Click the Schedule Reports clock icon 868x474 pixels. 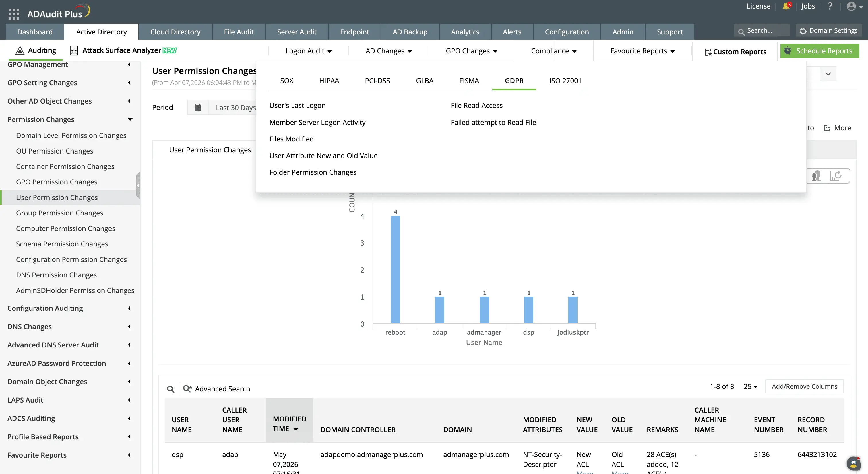click(788, 51)
